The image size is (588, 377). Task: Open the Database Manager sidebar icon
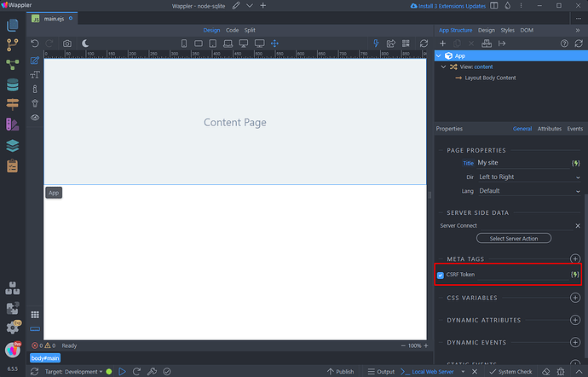[x=13, y=84]
